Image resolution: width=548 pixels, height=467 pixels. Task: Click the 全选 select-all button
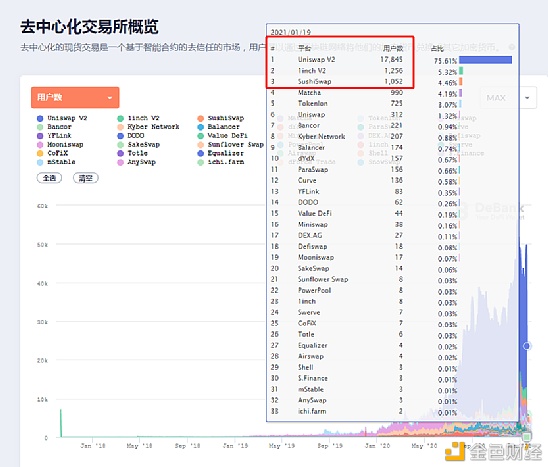point(49,178)
